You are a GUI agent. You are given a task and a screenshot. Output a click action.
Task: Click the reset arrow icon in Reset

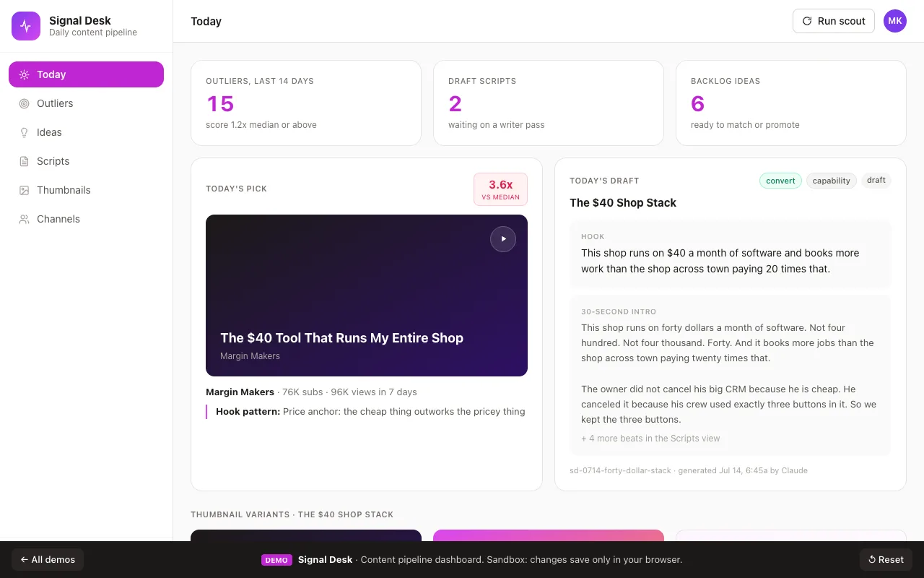click(872, 559)
